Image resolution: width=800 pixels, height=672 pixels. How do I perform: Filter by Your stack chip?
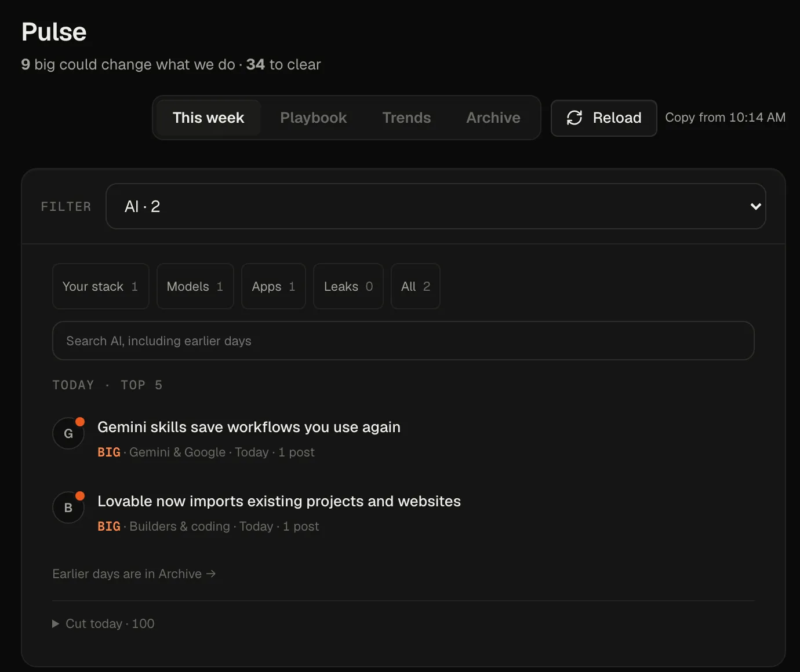click(101, 286)
